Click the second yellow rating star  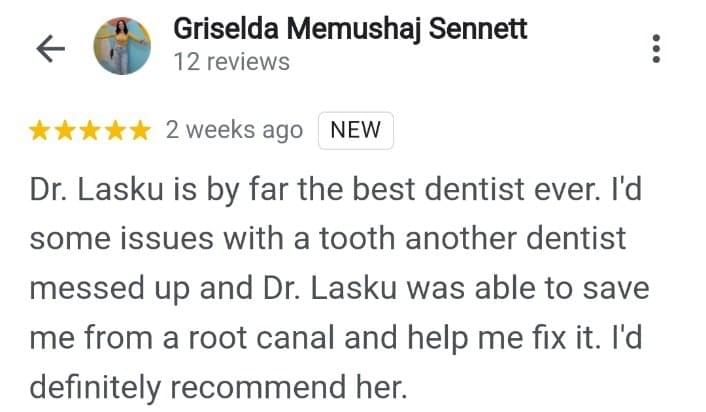tap(65, 131)
